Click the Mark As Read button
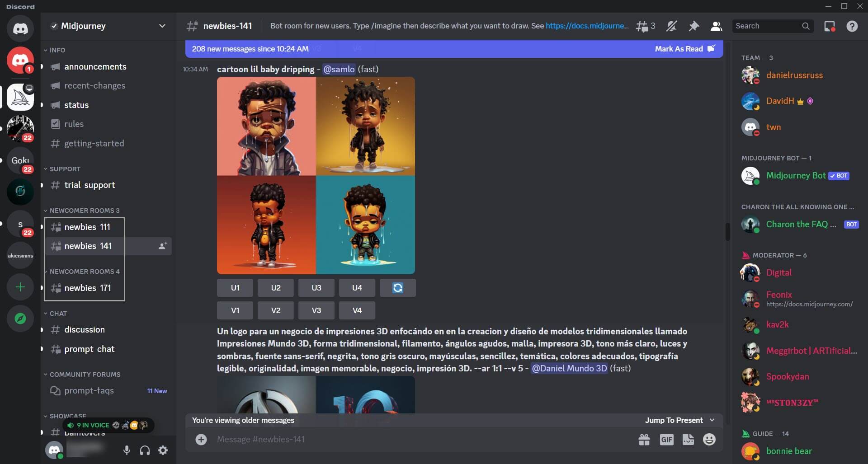 [x=679, y=49]
